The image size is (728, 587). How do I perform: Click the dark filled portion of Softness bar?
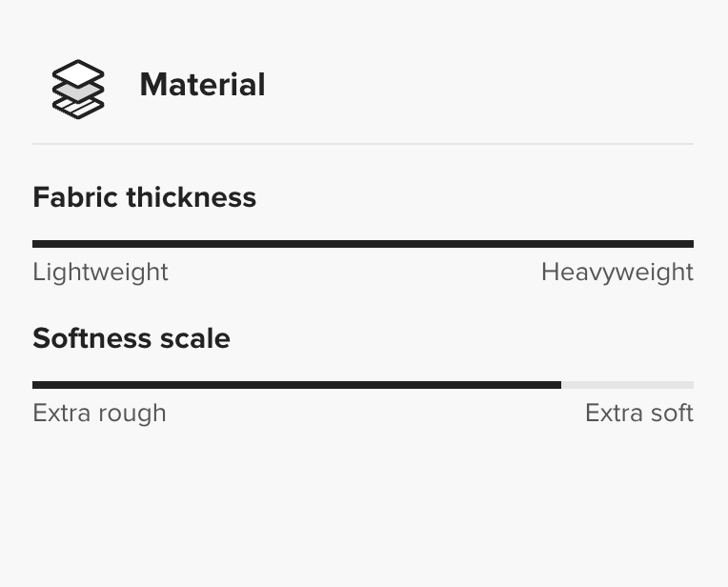point(295,385)
